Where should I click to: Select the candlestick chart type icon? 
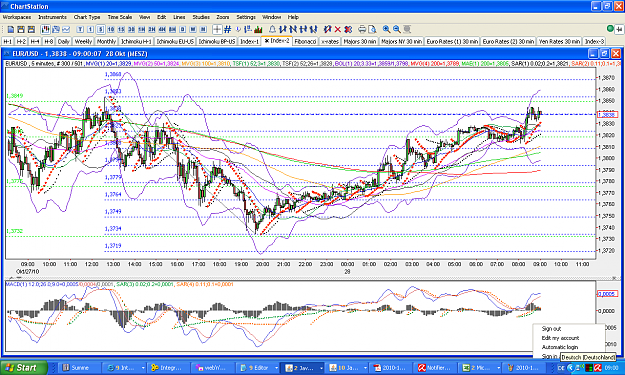(45, 29)
